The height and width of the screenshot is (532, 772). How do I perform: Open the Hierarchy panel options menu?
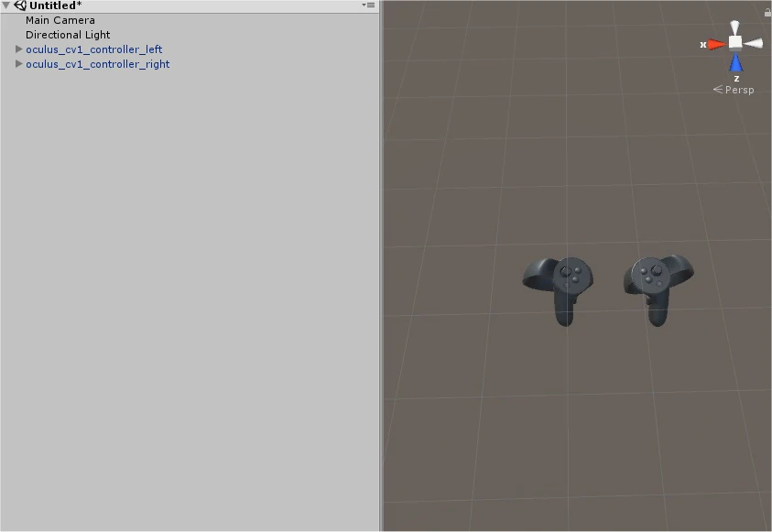pos(368,5)
